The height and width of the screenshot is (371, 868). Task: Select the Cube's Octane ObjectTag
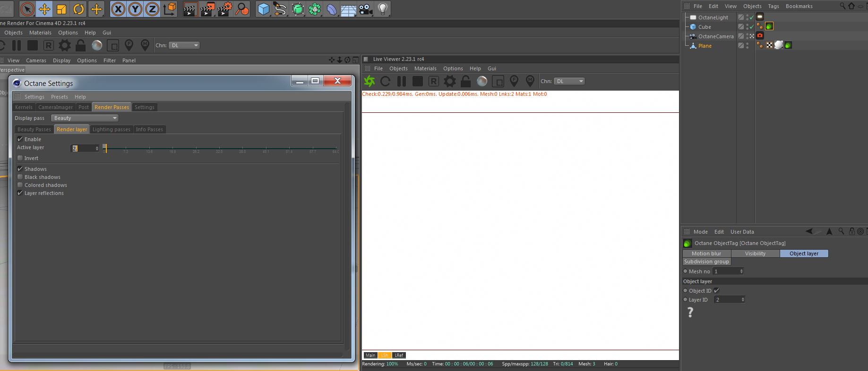tap(769, 26)
